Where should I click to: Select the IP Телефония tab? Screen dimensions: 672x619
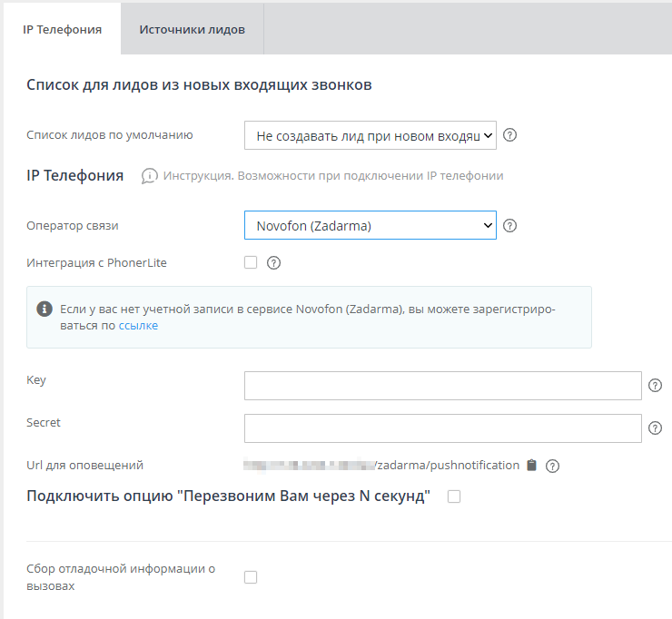tap(62, 29)
